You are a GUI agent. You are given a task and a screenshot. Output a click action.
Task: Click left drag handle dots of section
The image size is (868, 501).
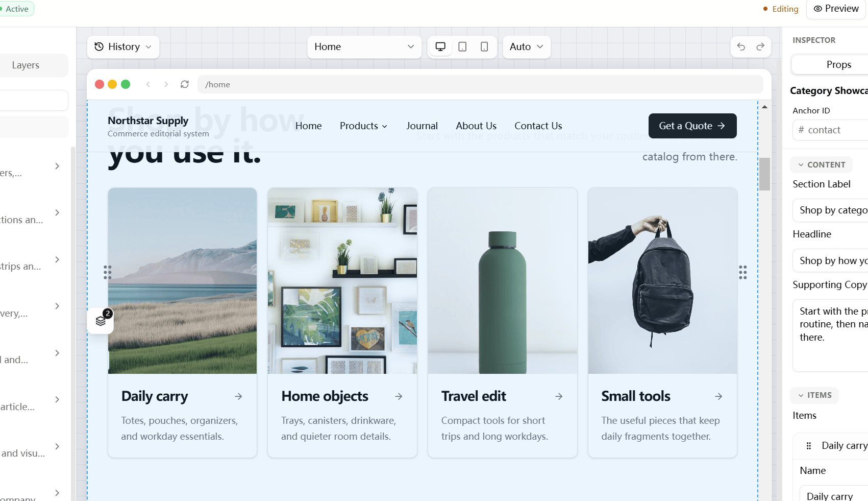[107, 272]
